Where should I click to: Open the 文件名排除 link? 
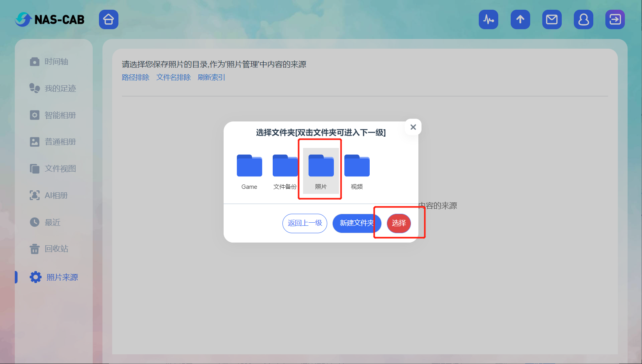173,77
